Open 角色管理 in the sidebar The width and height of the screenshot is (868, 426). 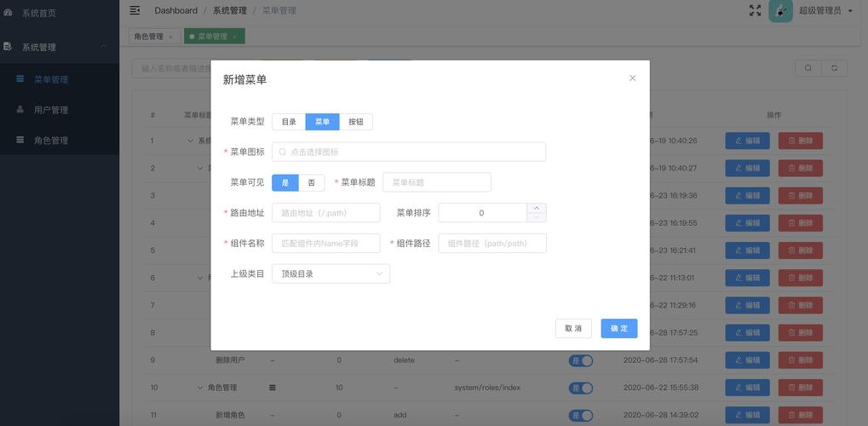pyautogui.click(x=60, y=141)
